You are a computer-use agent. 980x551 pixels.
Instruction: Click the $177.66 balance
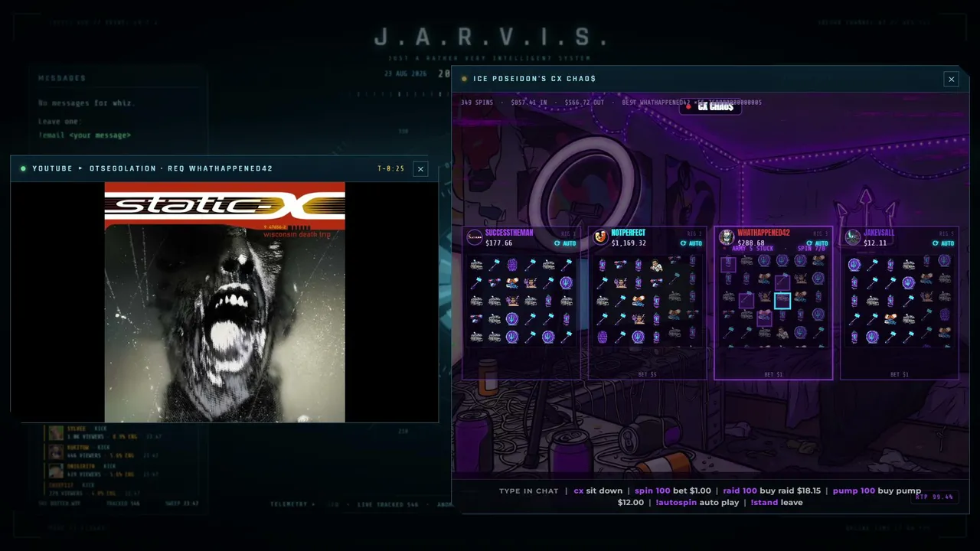click(499, 243)
